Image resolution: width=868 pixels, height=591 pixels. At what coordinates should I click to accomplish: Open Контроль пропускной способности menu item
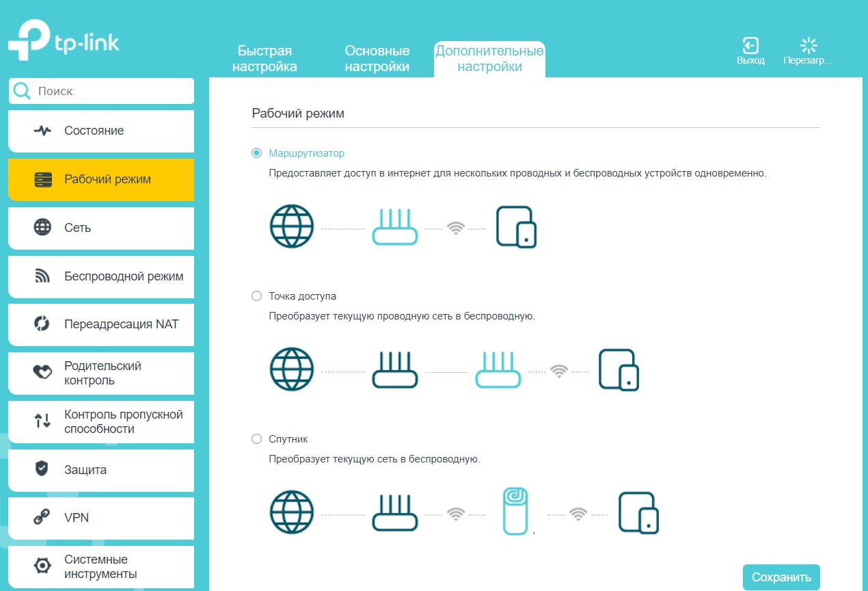tap(123, 422)
